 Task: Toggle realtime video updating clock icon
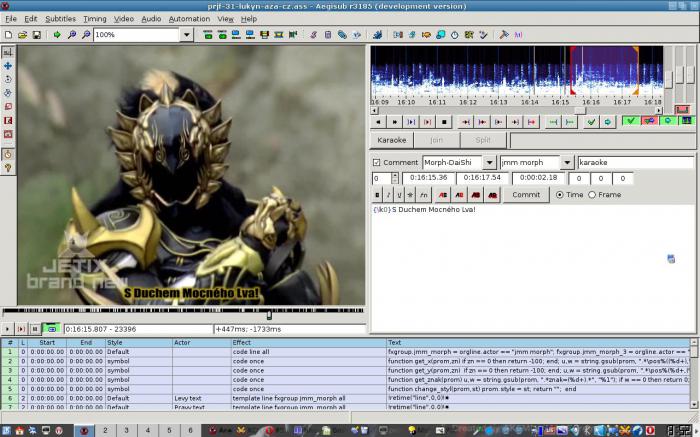8,154
